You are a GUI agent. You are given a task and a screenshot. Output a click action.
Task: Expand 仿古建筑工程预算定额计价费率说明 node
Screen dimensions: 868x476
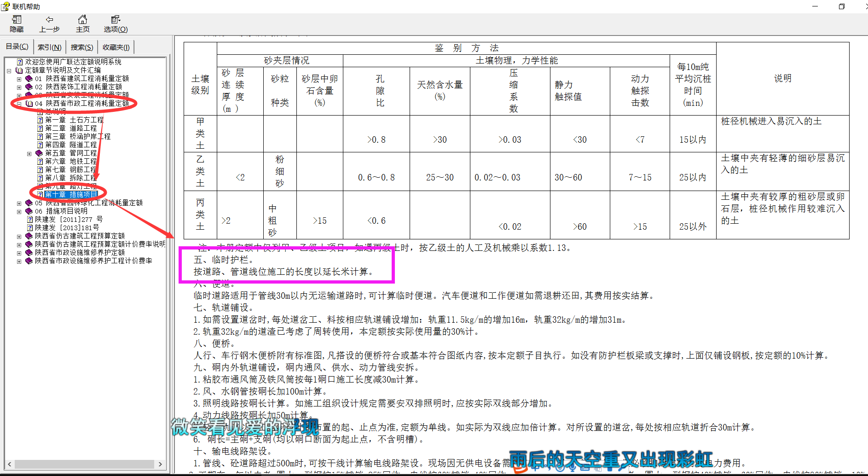coord(19,244)
